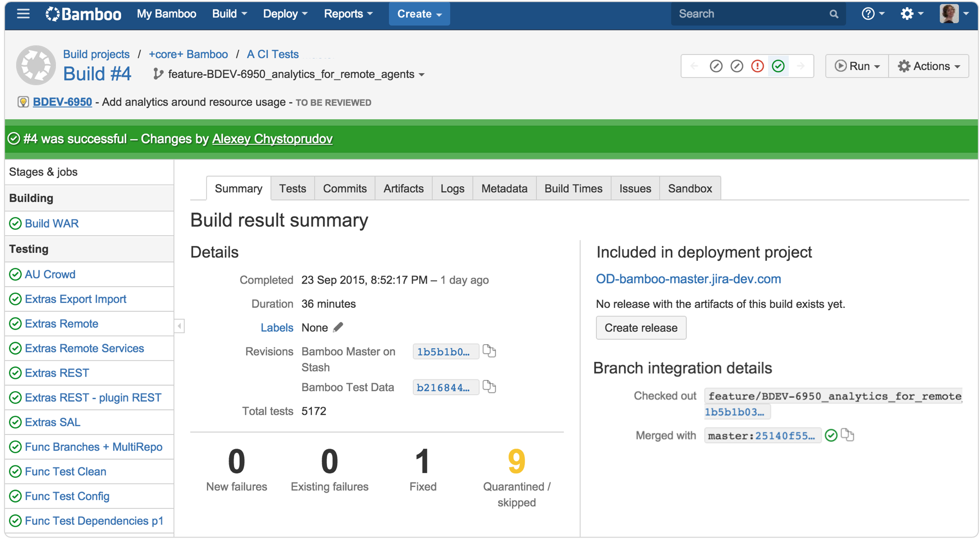The image size is (980, 541).
Task: Click the issue lightbulb icon next to BDEV-6950
Action: coord(23,102)
